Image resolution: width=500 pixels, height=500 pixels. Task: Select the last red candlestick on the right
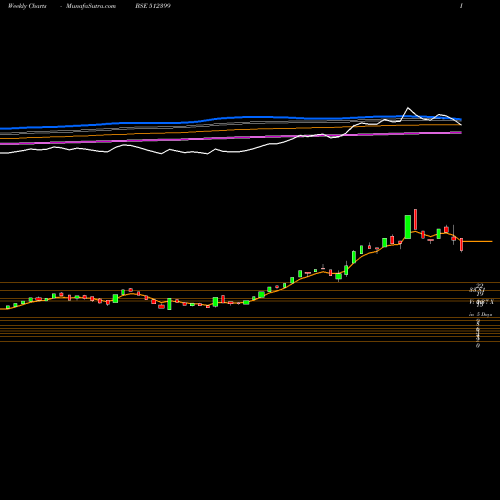[462, 244]
